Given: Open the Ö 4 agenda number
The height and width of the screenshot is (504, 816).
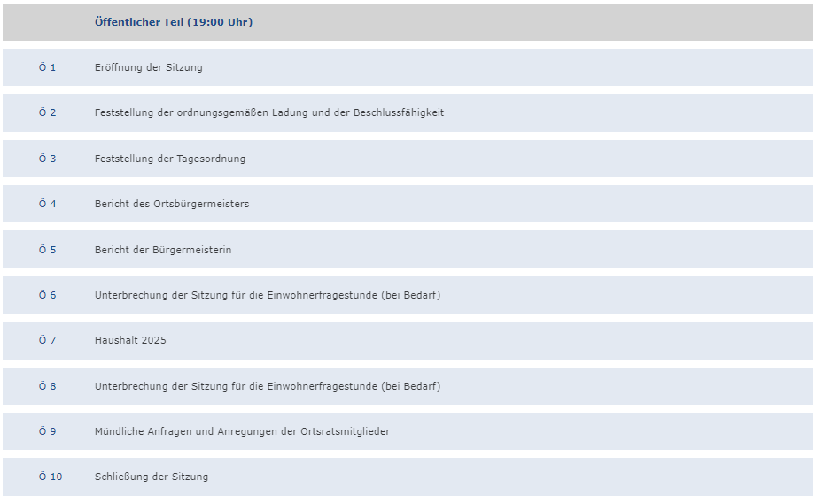Looking at the screenshot, I should 47,204.
